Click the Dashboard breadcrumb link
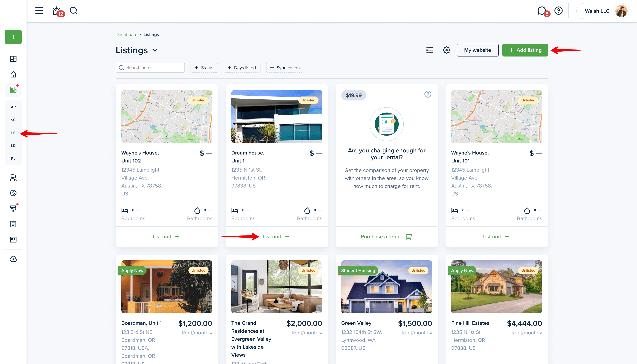The width and height of the screenshot is (637, 364). click(x=126, y=35)
